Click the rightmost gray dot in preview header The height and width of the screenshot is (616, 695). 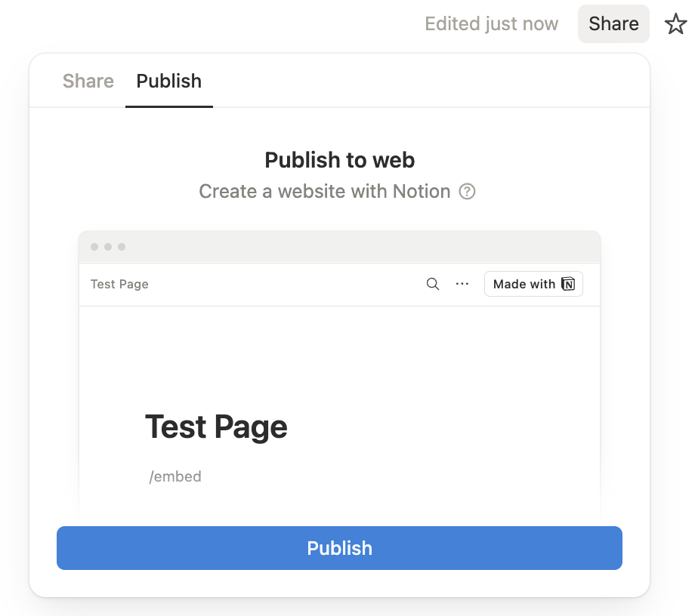tap(121, 247)
